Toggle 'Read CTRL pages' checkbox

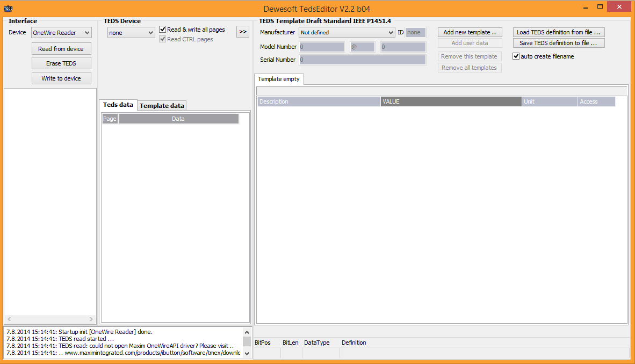coord(162,39)
